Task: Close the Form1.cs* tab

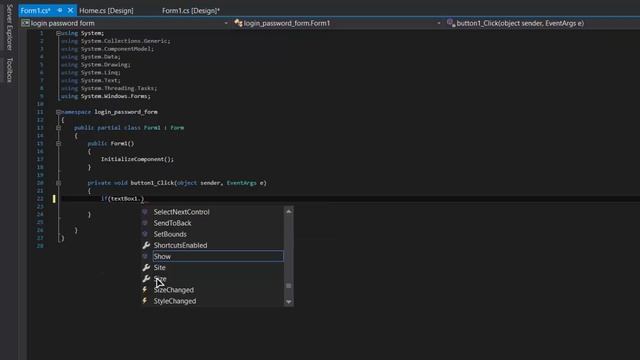Action: click(x=70, y=10)
